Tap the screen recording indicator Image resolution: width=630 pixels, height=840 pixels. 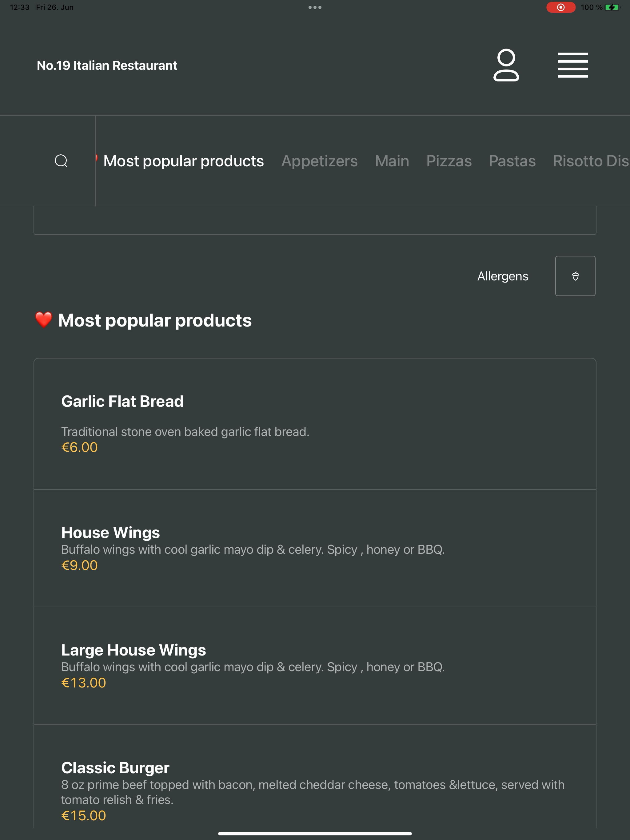click(x=560, y=7)
